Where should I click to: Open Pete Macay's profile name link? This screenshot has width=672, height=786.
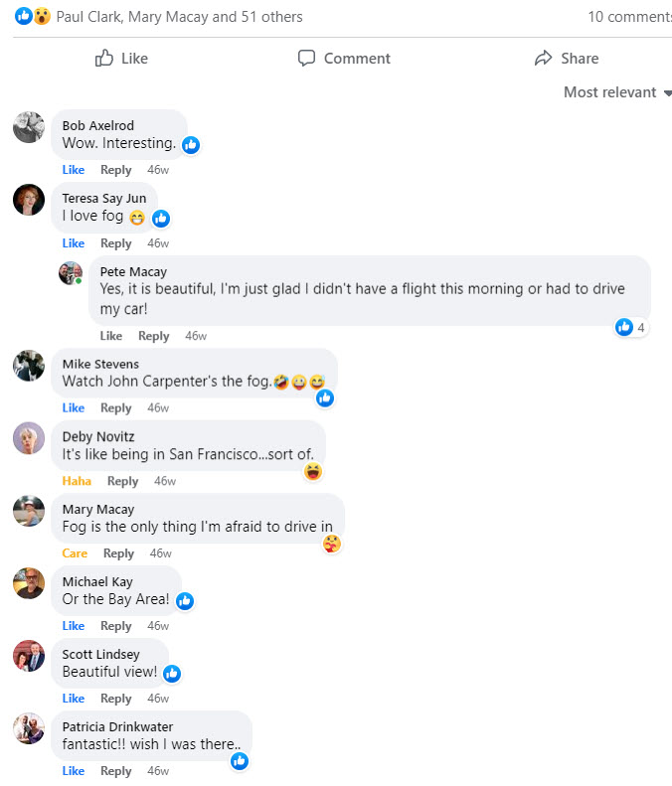tap(133, 271)
